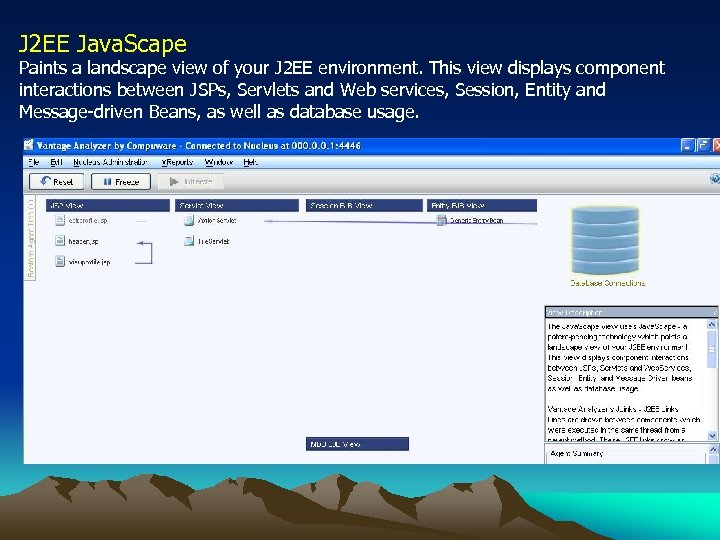
Task: Restore the Vantage Analyzer window
Action: [x=703, y=146]
